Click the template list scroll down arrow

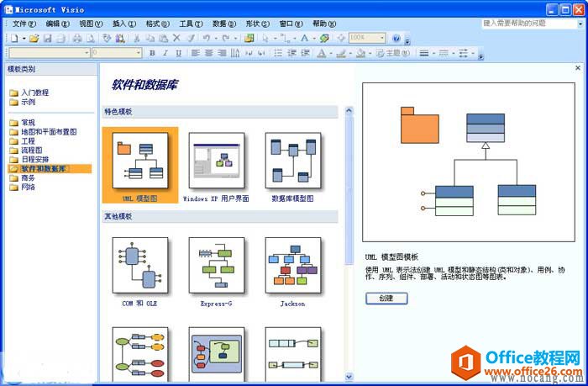349,376
